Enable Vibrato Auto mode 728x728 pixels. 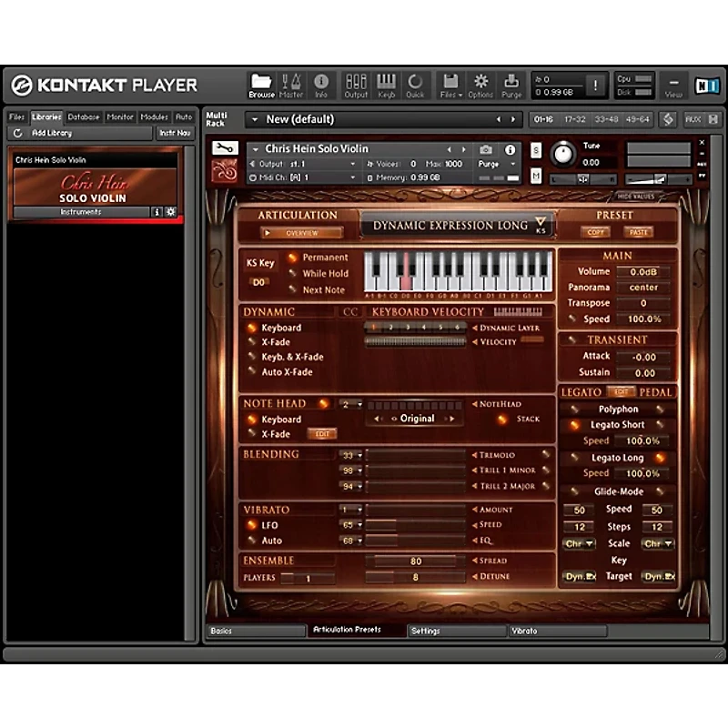[252, 541]
